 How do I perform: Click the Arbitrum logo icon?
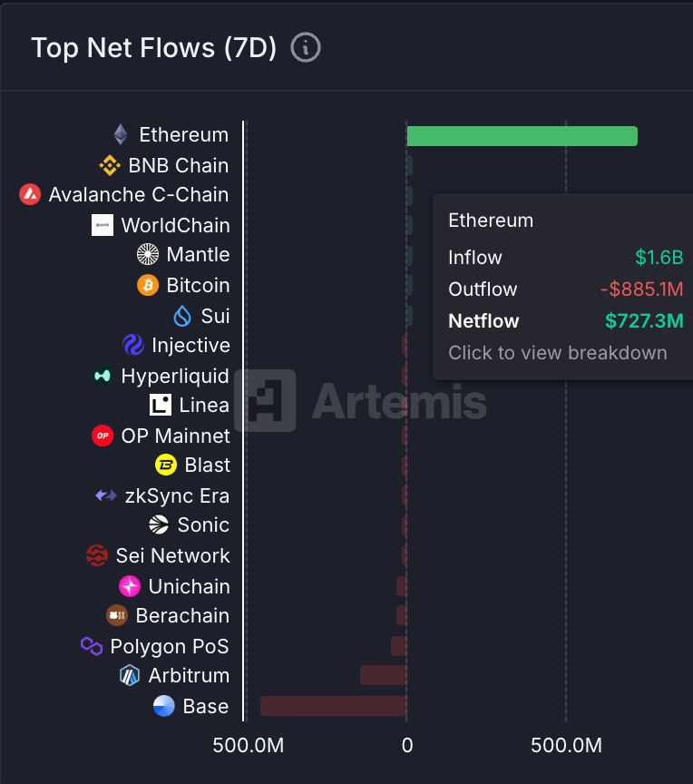click(130, 675)
